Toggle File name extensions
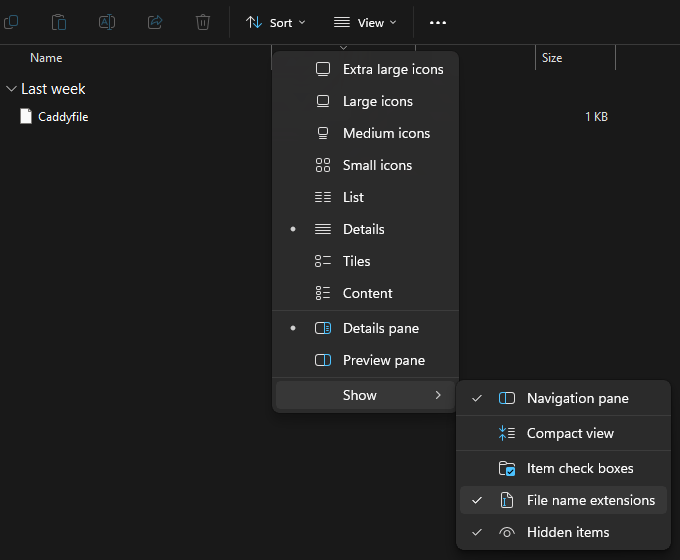This screenshot has width=680, height=560. click(563, 500)
